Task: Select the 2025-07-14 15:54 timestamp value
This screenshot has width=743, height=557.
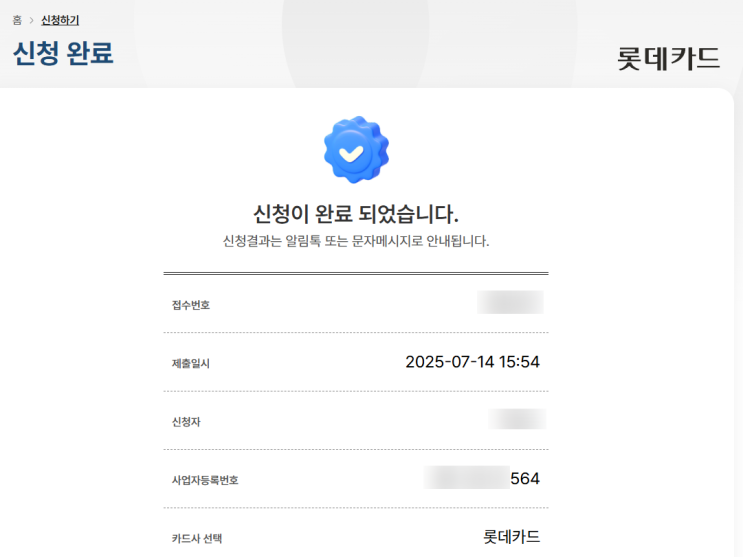Action: point(472,362)
